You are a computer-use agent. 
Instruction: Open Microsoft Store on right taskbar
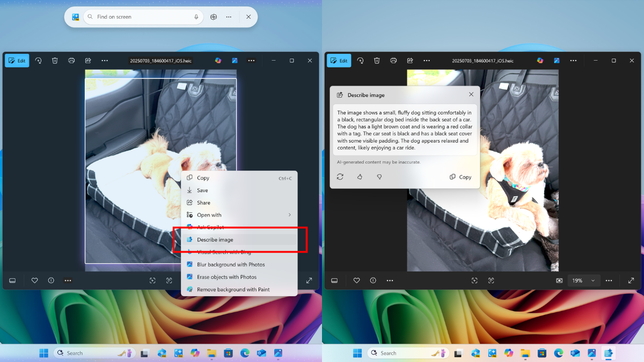click(542, 353)
